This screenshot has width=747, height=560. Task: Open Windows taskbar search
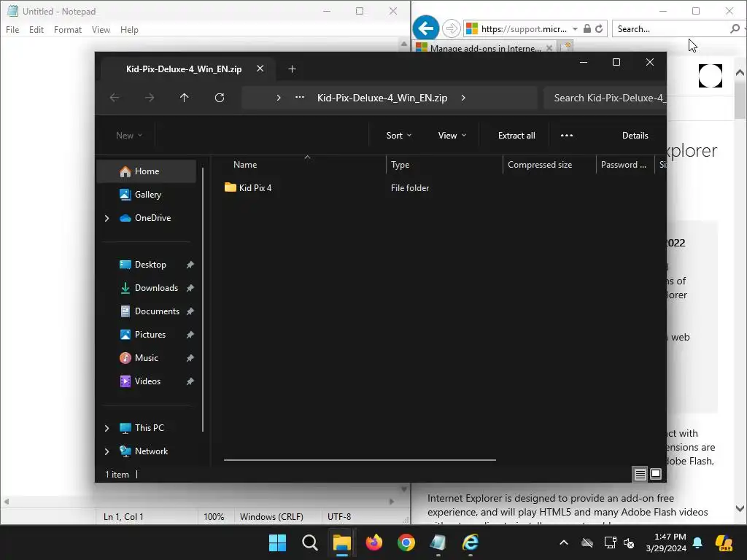[309, 542]
